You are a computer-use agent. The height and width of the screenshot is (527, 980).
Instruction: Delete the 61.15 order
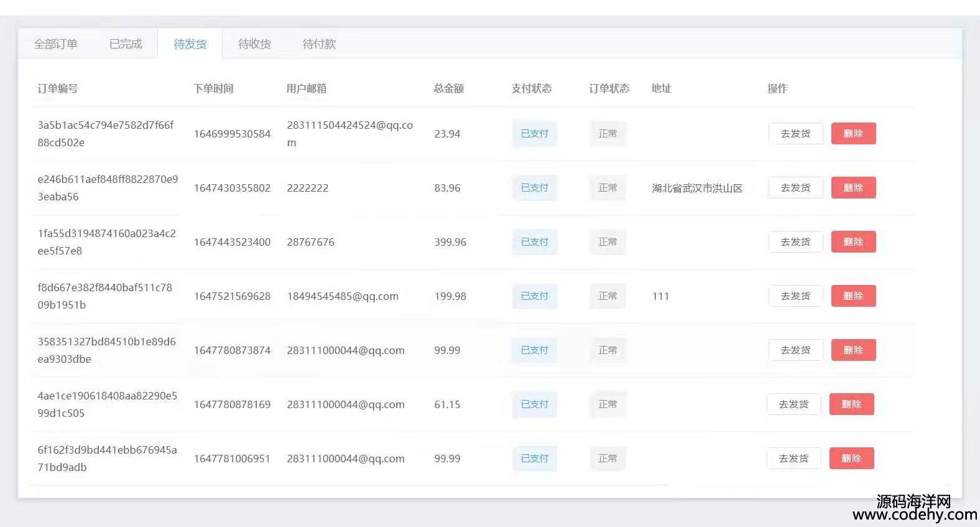(851, 404)
